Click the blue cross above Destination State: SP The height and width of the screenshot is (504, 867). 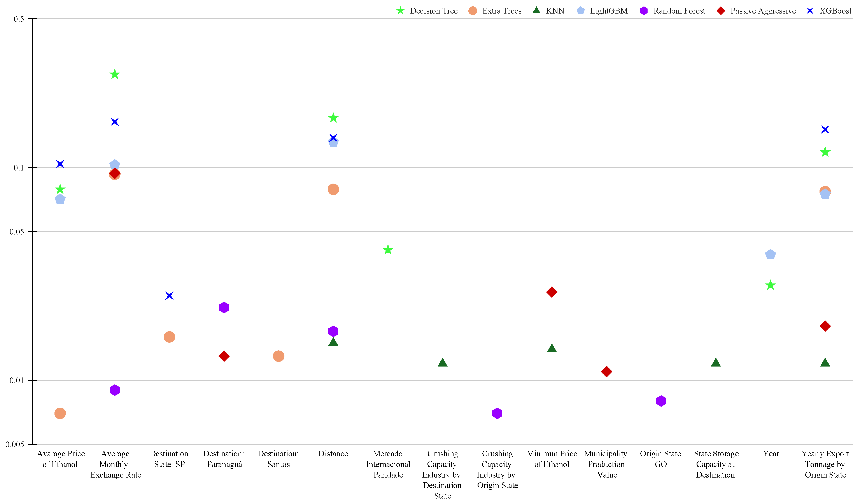pyautogui.click(x=169, y=296)
